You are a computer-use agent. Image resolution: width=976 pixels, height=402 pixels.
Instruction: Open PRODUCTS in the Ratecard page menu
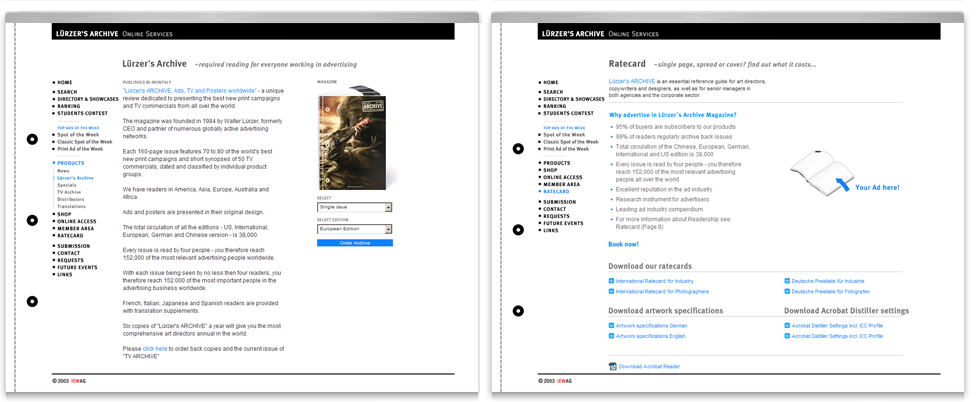point(556,163)
